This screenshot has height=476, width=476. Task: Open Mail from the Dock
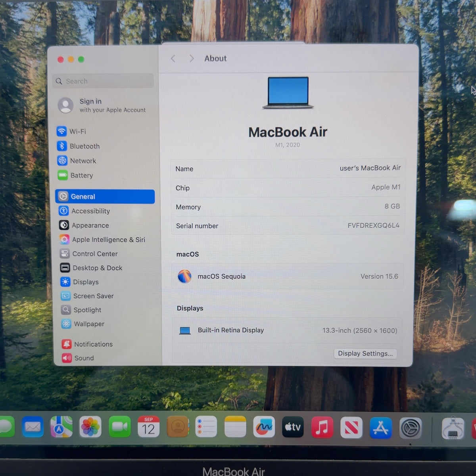coord(33,427)
